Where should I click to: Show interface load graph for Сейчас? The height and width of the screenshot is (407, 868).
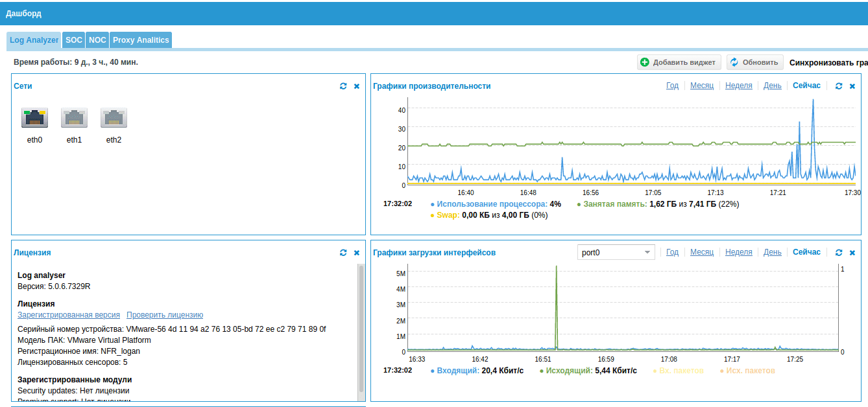[x=806, y=252]
